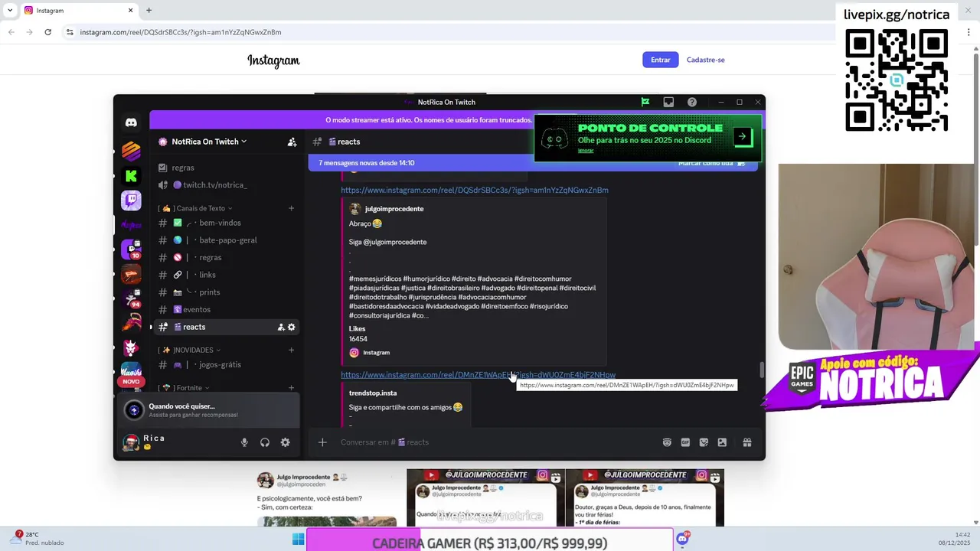Image resolution: width=980 pixels, height=551 pixels.
Task: Open the bate-papo-geral channel
Action: (x=227, y=240)
